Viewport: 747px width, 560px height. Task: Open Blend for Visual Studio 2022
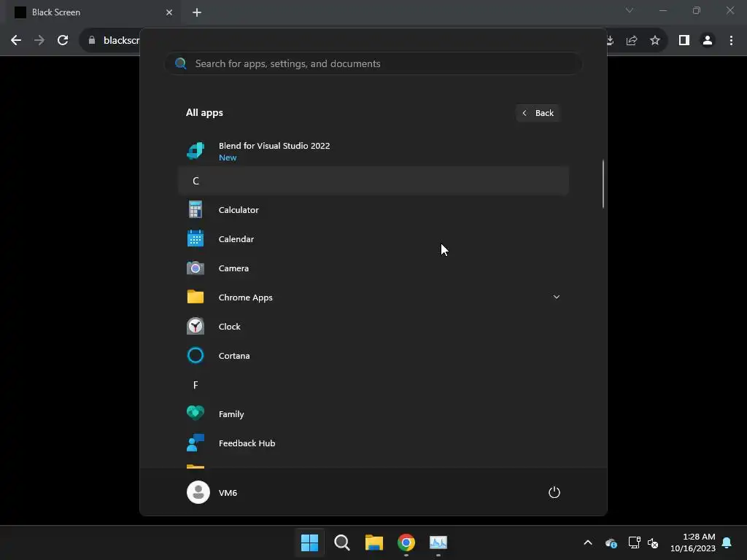click(x=373, y=151)
